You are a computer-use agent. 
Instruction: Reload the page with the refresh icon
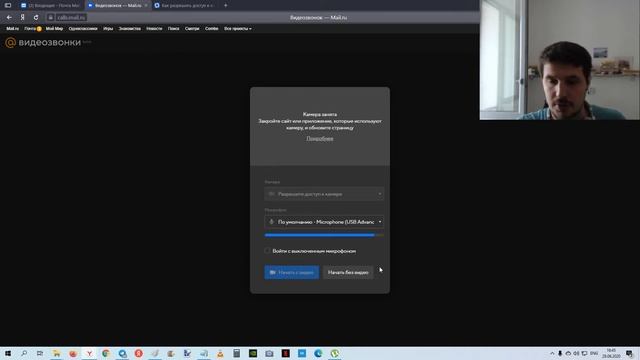[x=36, y=18]
